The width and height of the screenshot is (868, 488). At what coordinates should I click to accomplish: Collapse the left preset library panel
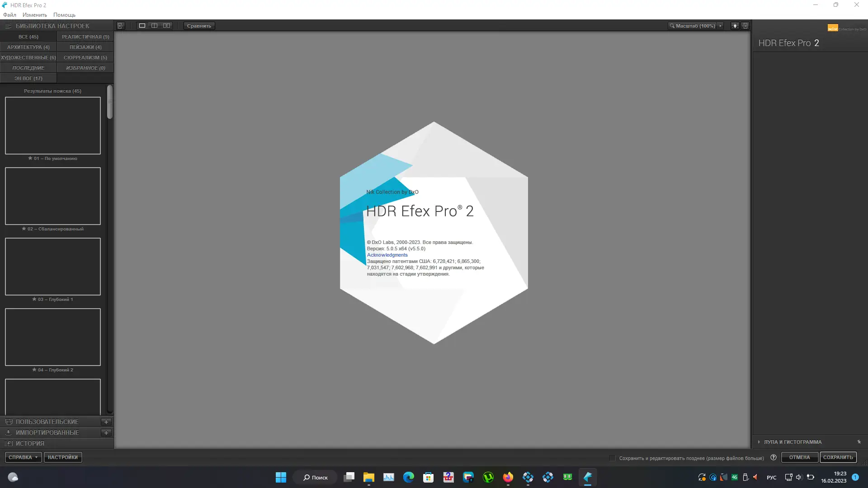click(x=120, y=26)
